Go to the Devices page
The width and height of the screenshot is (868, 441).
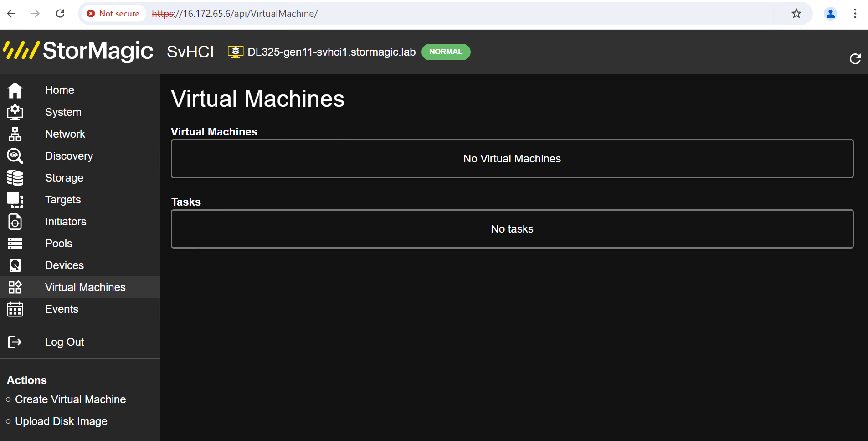[x=65, y=265]
